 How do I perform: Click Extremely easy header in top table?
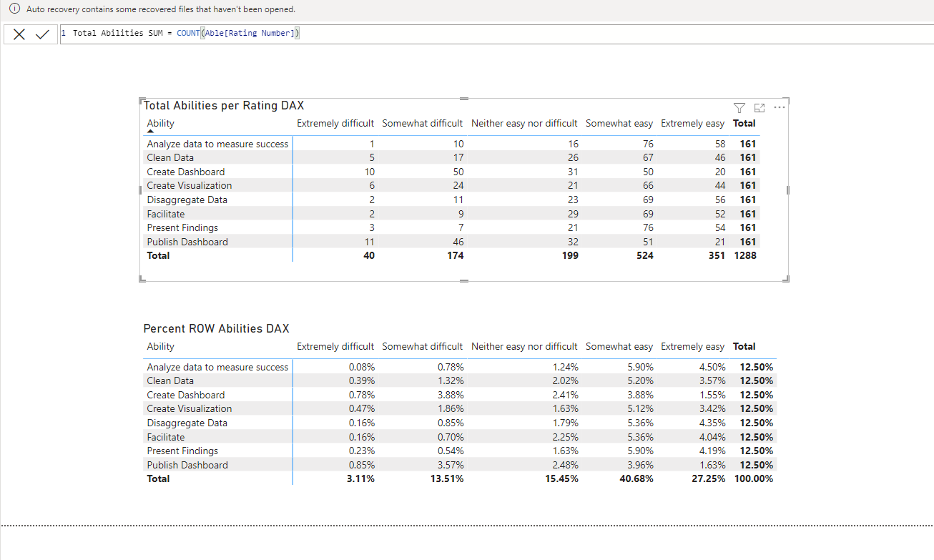point(693,123)
